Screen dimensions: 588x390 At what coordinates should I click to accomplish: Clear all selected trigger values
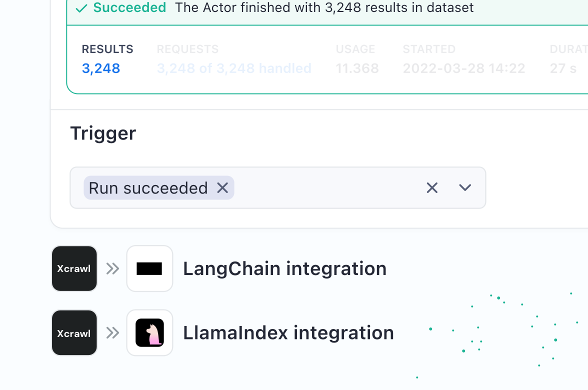click(x=432, y=187)
